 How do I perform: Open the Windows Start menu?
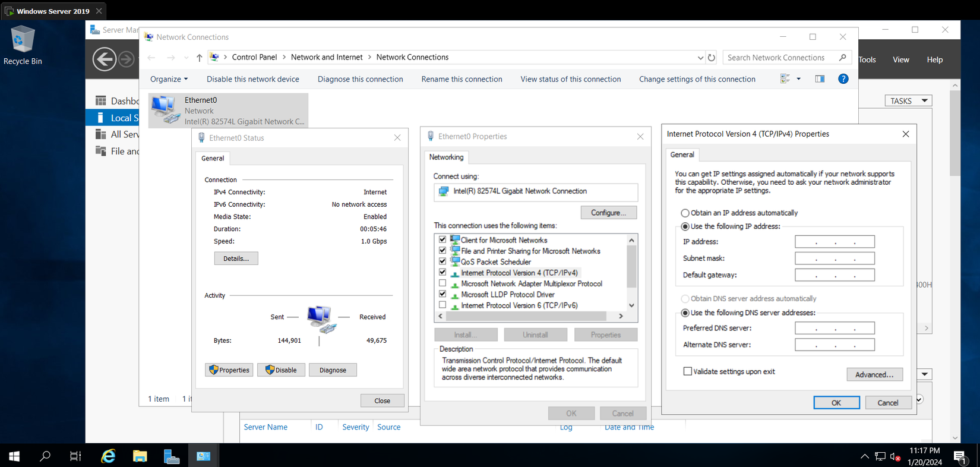(14, 456)
